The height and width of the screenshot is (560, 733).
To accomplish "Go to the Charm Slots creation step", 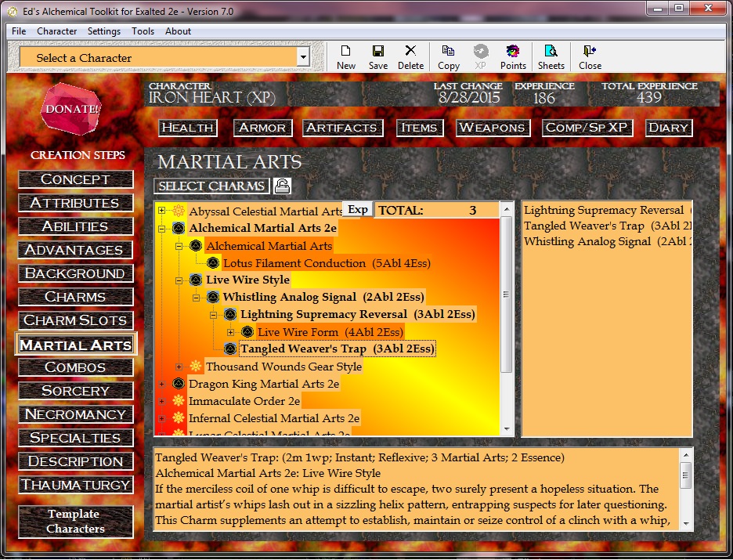I will [75, 320].
